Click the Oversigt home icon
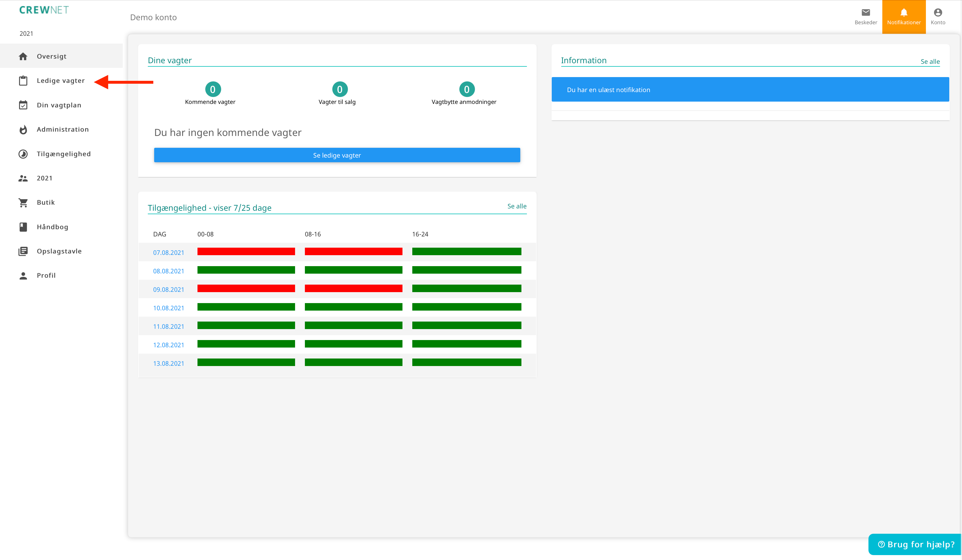Image resolution: width=962 pixels, height=560 pixels. pyautogui.click(x=23, y=56)
